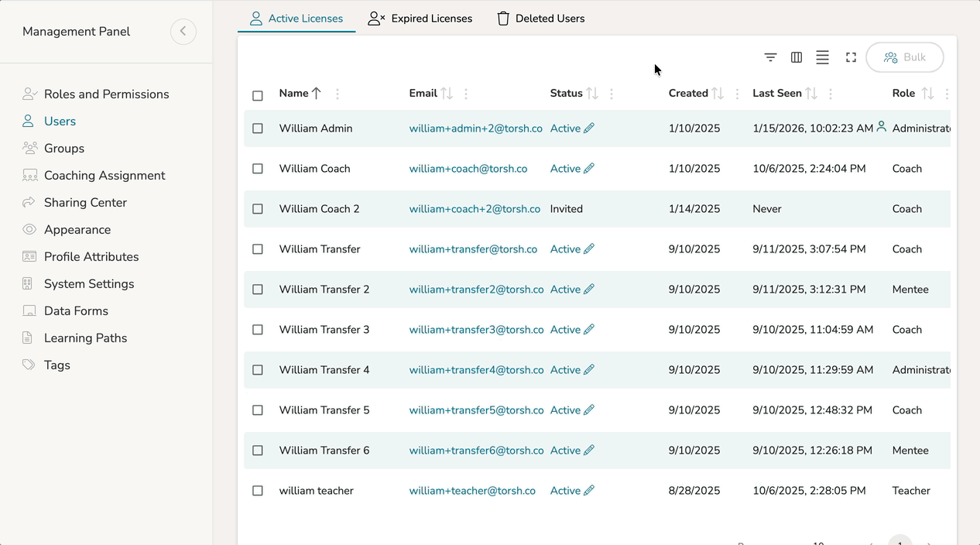Open the Name column options menu
The width and height of the screenshot is (980, 545).
pos(338,94)
